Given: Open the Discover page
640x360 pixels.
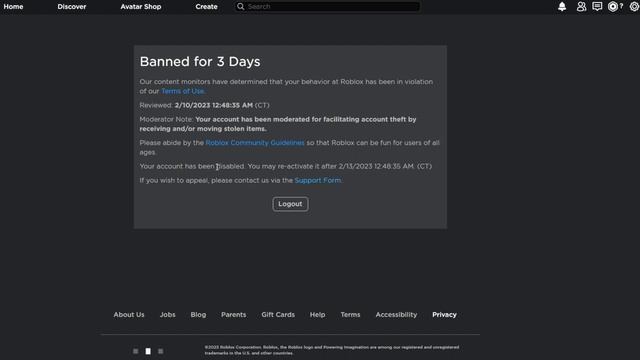Looking at the screenshot, I should (72, 7).
